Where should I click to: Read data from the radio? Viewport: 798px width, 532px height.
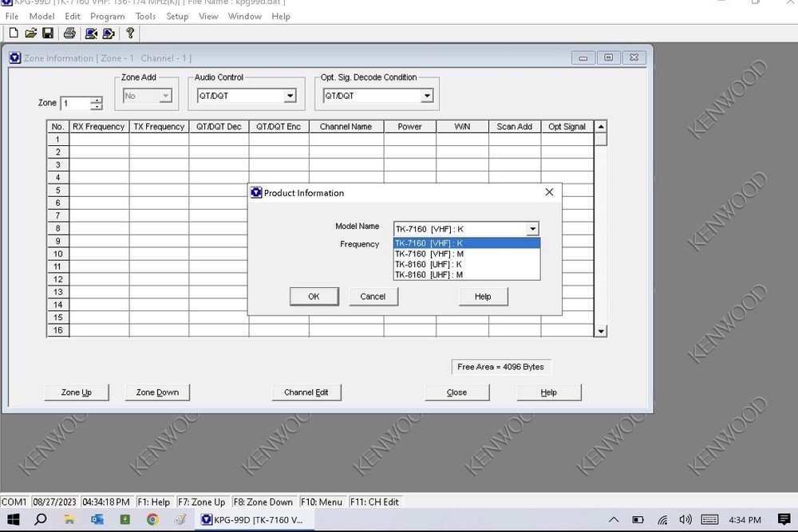92,33
